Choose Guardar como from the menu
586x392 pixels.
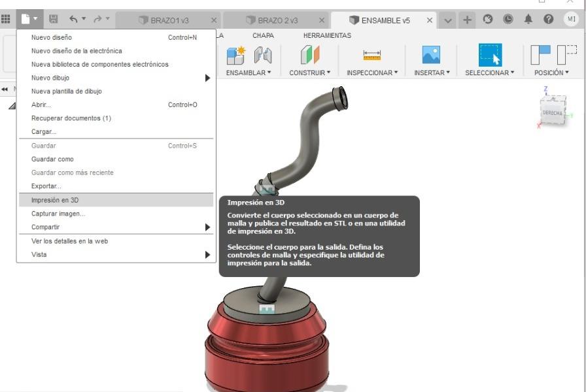pos(116,159)
